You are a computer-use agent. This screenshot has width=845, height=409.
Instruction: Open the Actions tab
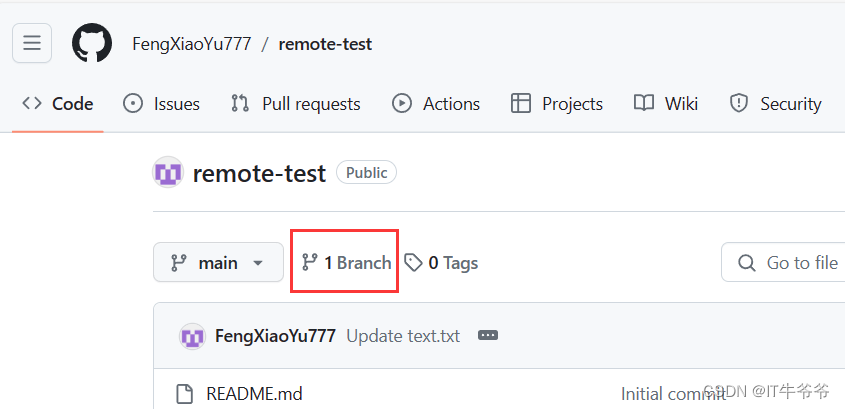point(436,103)
